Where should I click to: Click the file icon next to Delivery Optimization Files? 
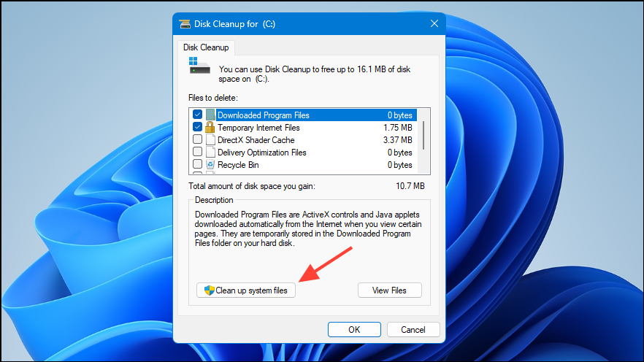(210, 152)
